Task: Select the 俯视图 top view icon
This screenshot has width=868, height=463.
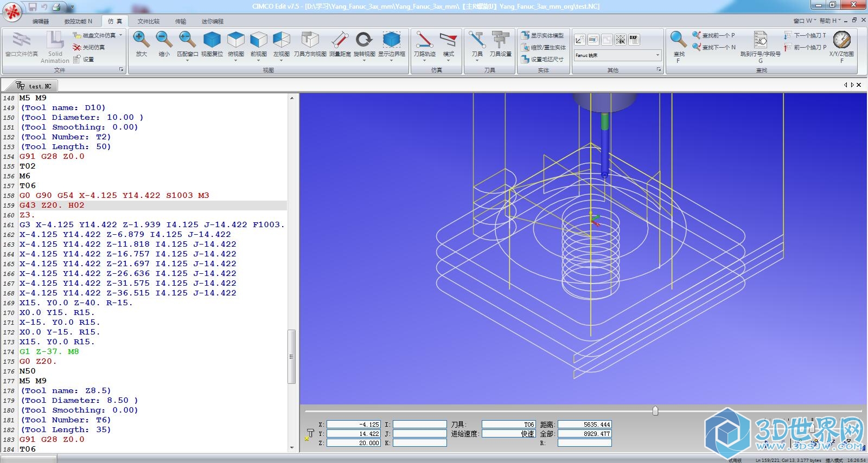Action: [235, 41]
